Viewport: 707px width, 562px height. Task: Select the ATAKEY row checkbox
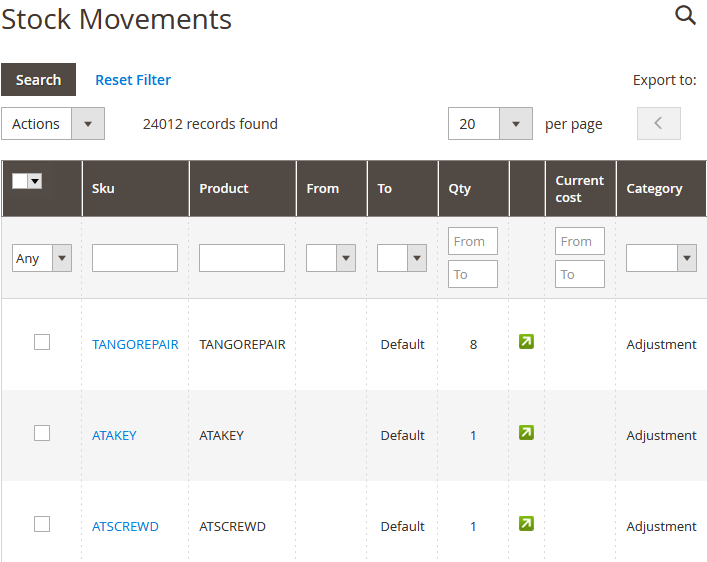pos(42,433)
